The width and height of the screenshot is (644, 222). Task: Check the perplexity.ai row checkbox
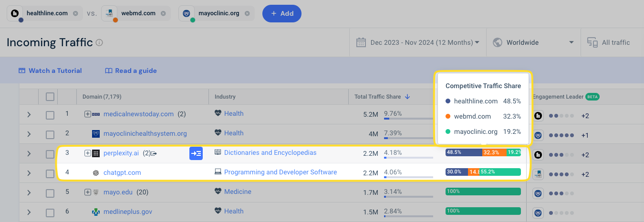(50, 154)
